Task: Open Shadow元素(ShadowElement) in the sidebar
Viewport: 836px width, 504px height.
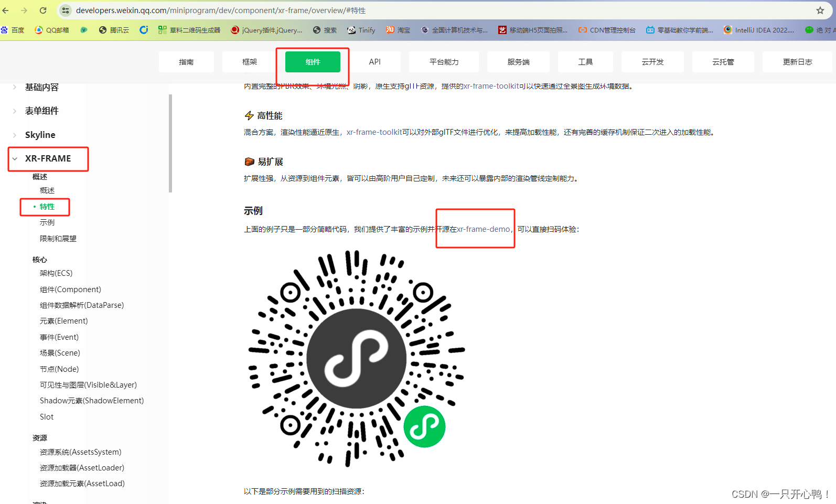Action: tap(92, 401)
